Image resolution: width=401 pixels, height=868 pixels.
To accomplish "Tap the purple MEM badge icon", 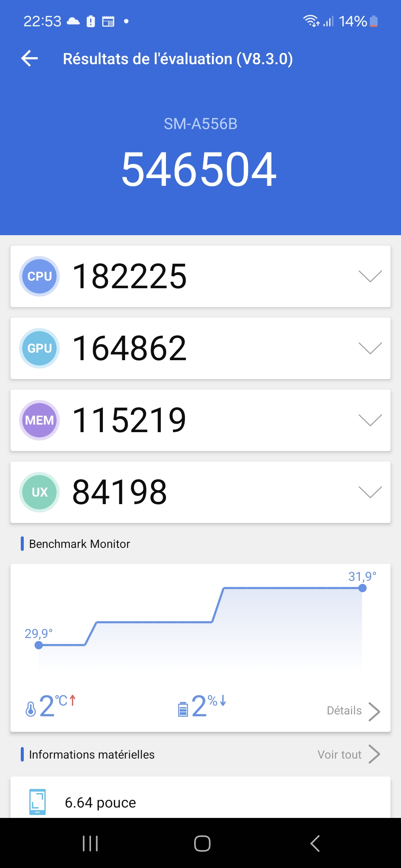I will pos(39,420).
